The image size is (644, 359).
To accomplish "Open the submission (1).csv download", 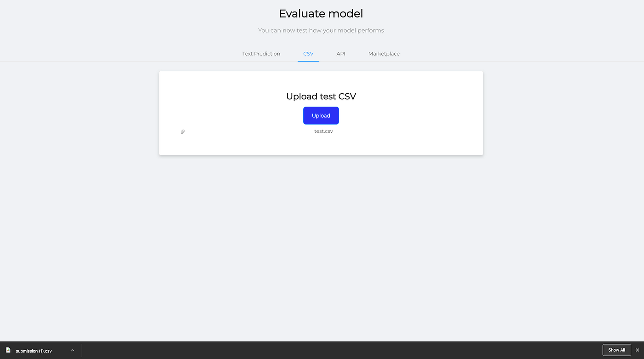I will point(34,351).
